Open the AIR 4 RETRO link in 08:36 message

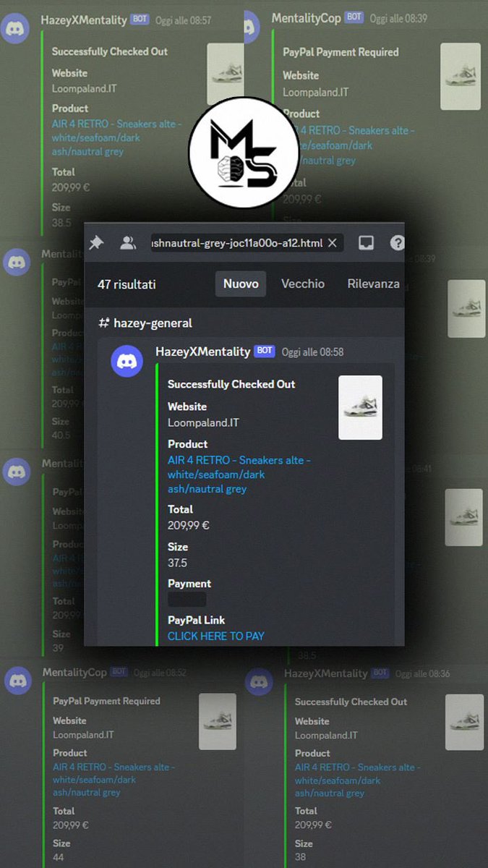(357, 780)
